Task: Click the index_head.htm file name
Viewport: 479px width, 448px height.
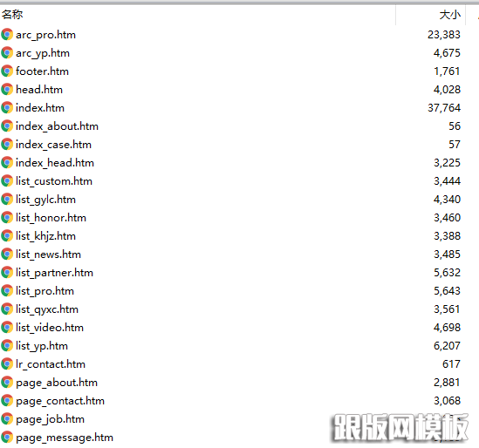Action: pyautogui.click(x=55, y=163)
